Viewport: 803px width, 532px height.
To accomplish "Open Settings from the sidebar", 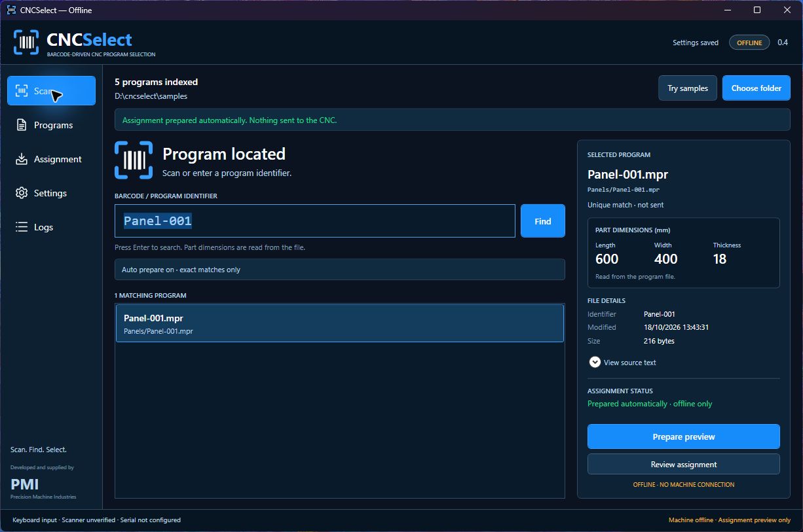I will click(51, 193).
